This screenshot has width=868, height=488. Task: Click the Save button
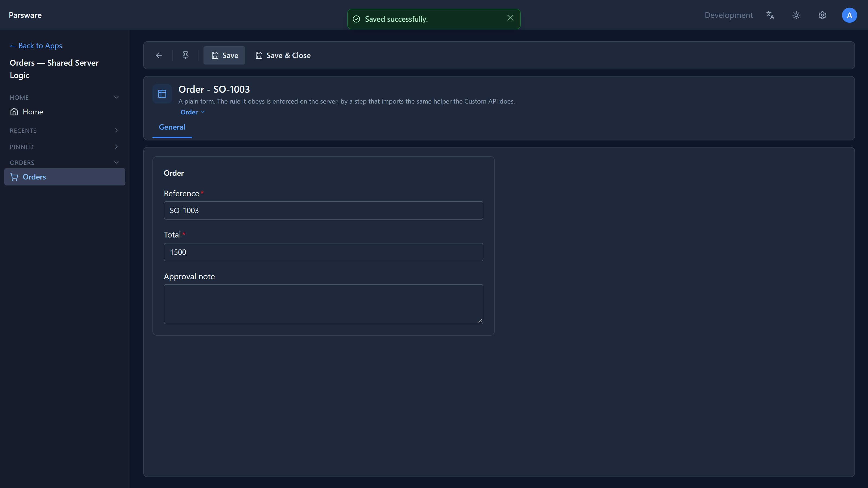224,55
